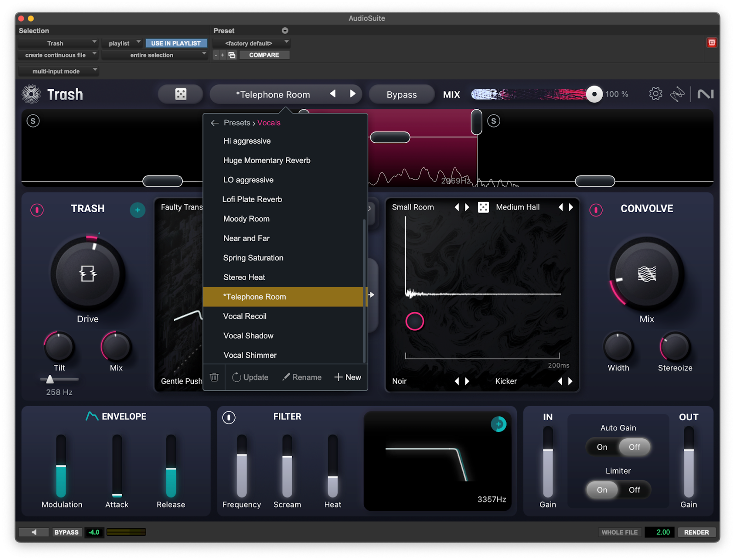Select previous Kicker impulse with left arrow
This screenshot has width=735, height=560.
(x=560, y=381)
